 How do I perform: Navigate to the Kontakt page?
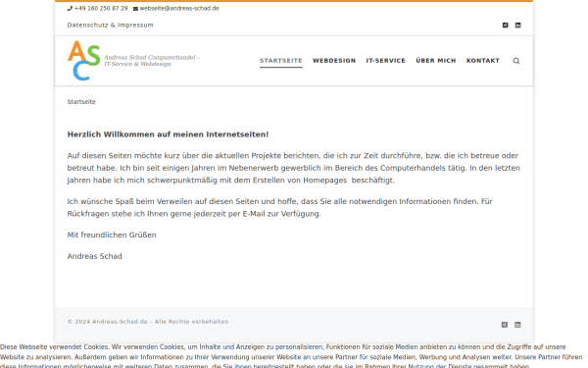(x=483, y=61)
